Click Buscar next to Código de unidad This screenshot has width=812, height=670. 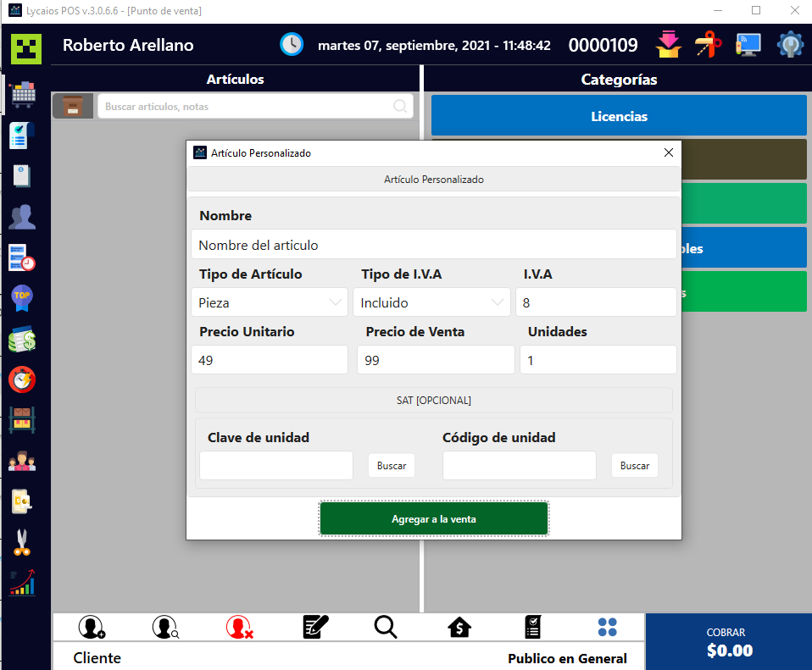pyautogui.click(x=634, y=466)
